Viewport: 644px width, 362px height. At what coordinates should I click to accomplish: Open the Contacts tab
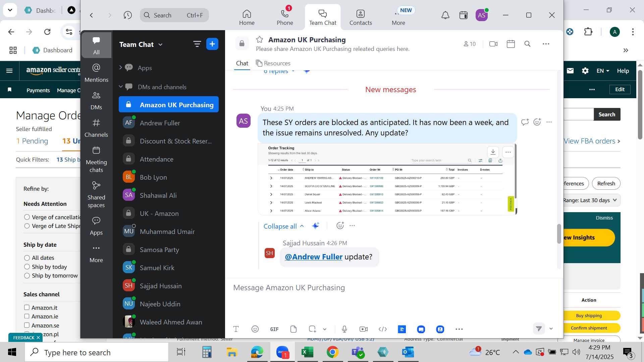361,17
